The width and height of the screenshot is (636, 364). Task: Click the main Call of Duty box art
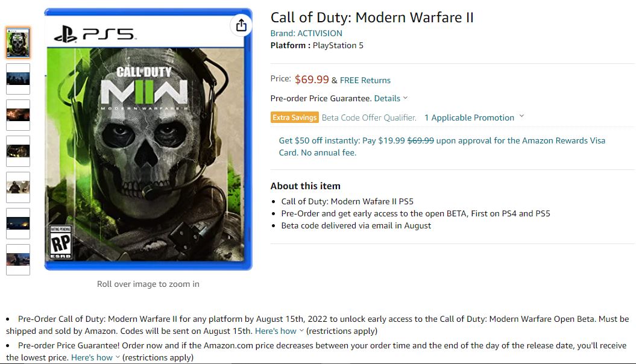[x=148, y=142]
